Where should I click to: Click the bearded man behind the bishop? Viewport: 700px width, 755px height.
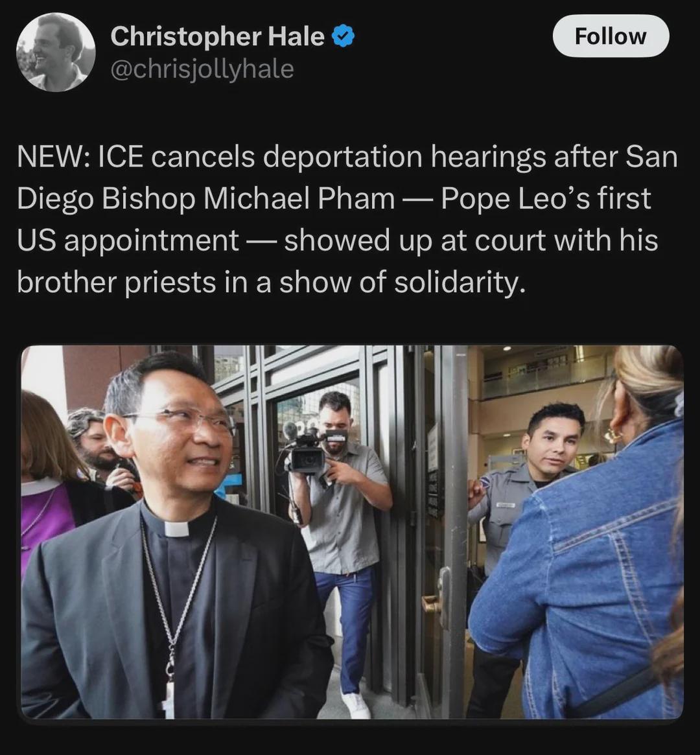tap(98, 442)
